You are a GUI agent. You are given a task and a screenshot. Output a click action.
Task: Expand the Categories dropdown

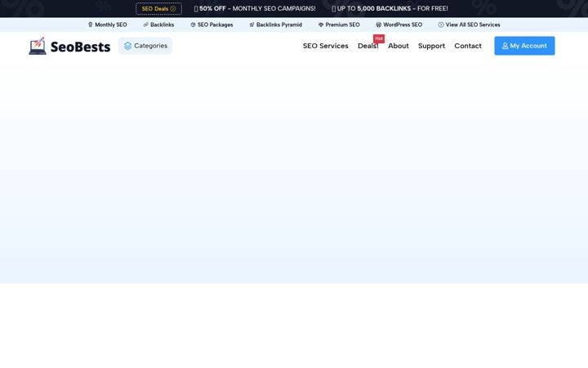(145, 46)
